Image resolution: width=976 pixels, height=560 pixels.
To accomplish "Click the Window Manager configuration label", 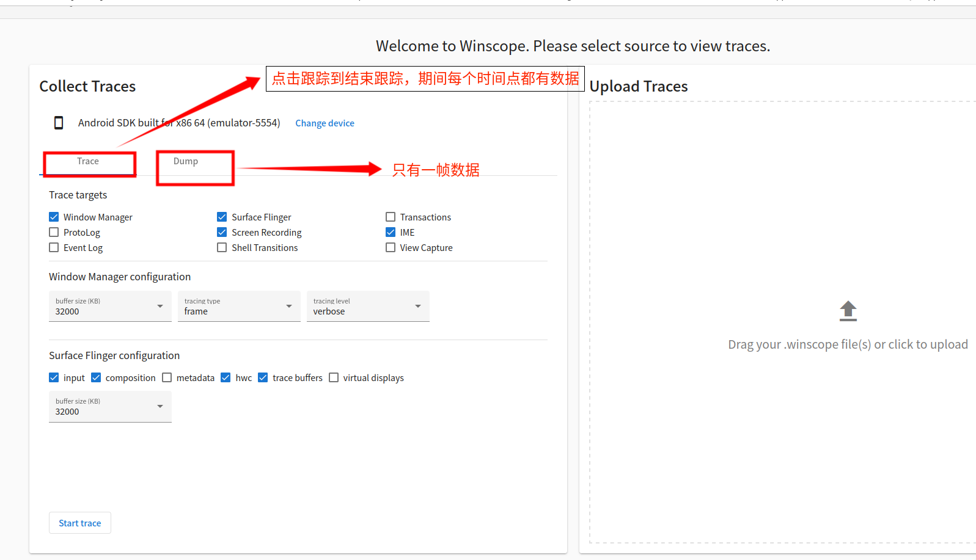I will coord(120,277).
